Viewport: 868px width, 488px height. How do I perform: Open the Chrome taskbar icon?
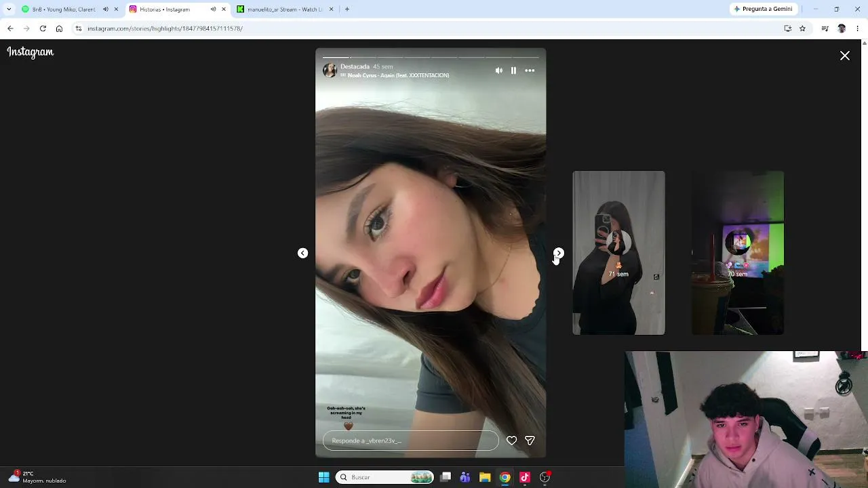505,477
